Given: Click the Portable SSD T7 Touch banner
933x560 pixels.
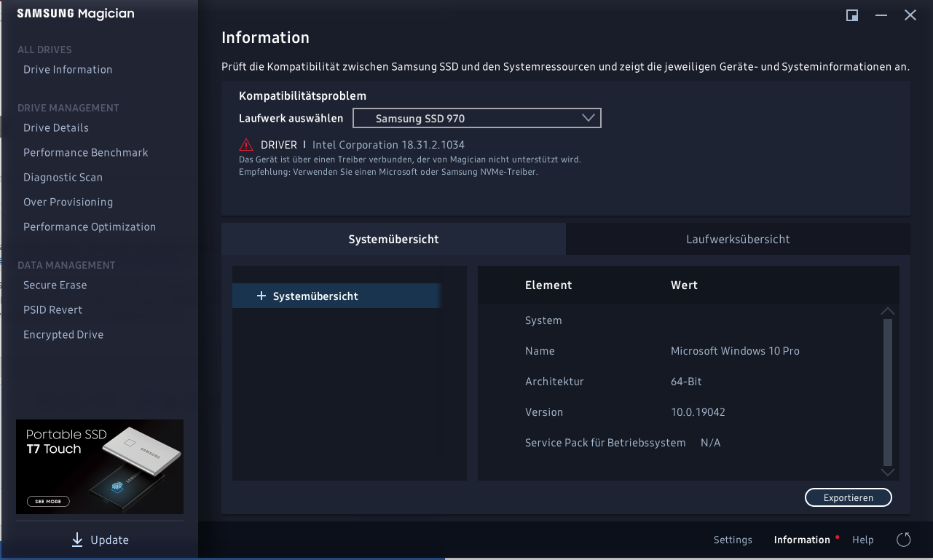Looking at the screenshot, I should point(100,467).
